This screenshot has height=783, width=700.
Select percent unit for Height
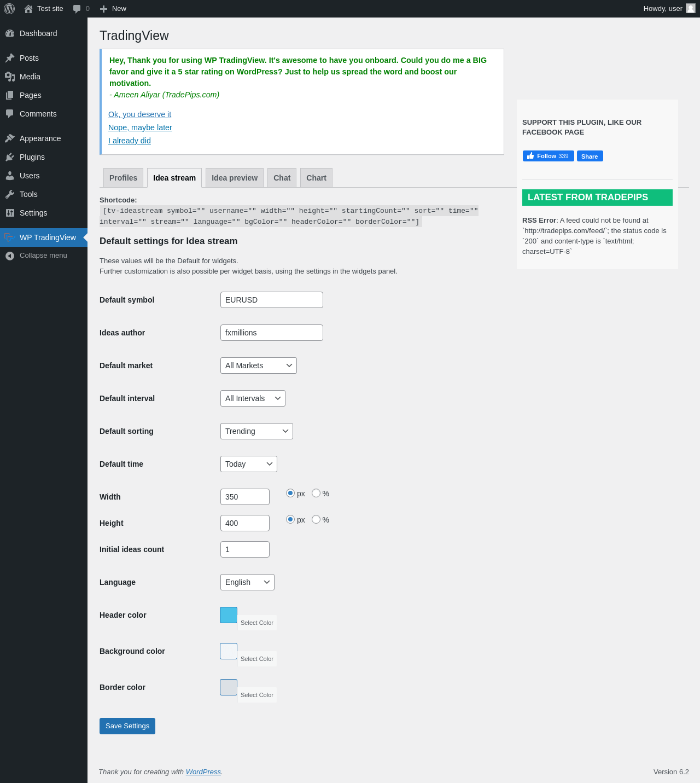pos(316,519)
